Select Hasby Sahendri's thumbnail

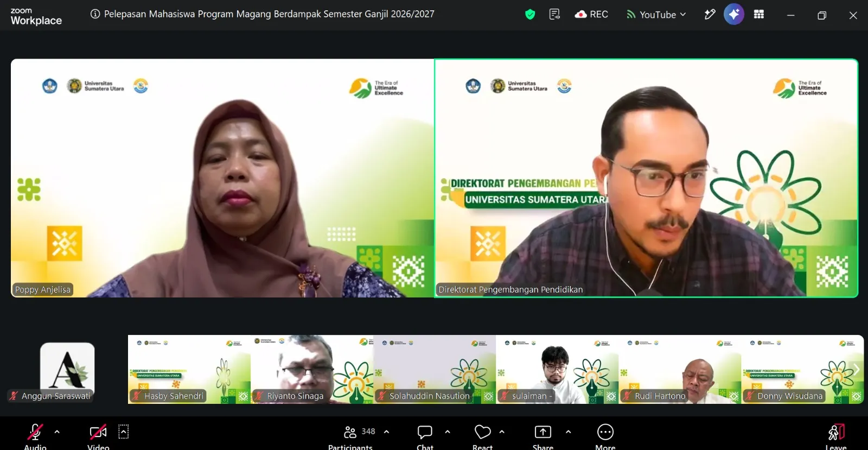[189, 370]
